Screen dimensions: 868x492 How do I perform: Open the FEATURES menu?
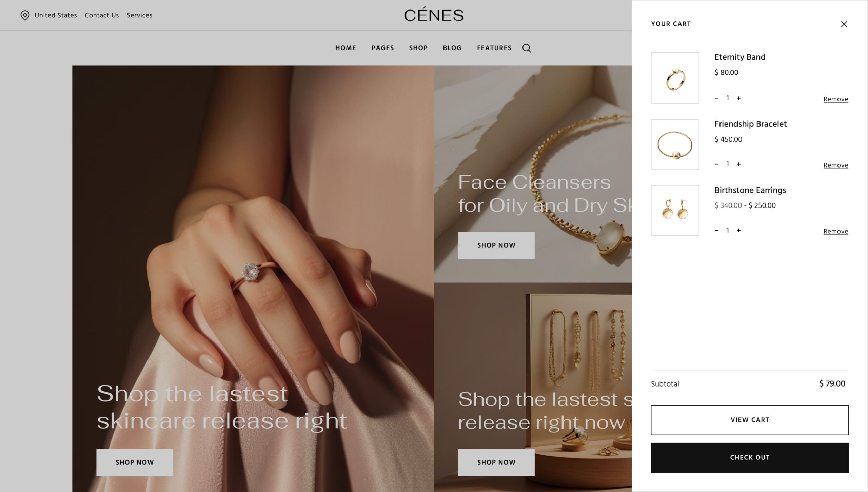pos(494,48)
